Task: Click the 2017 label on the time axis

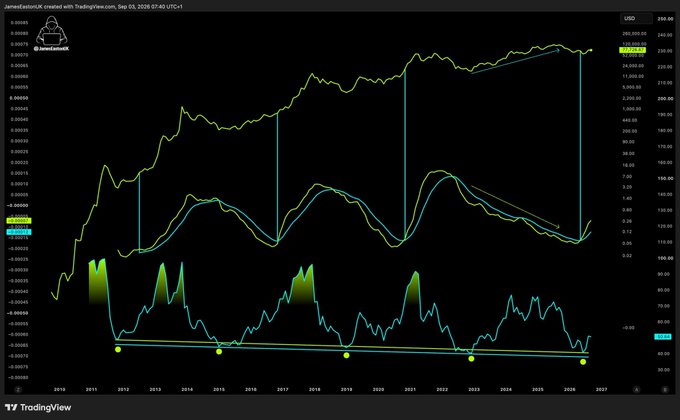Action: click(x=282, y=390)
